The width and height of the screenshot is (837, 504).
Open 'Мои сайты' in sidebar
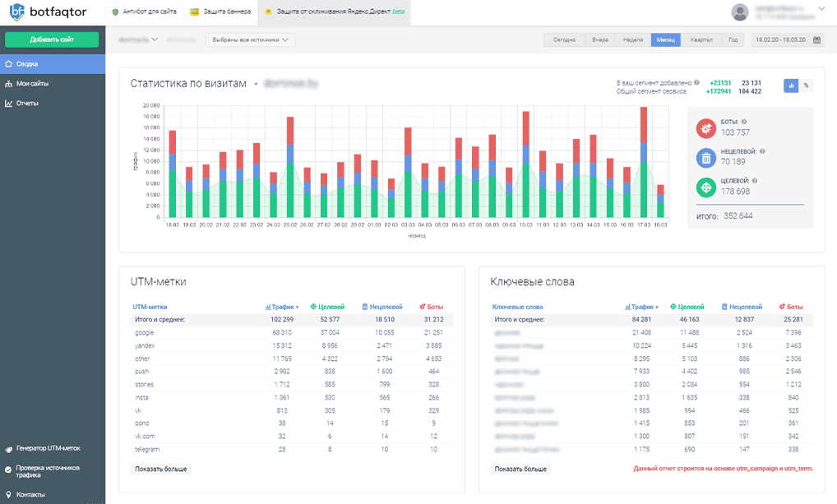pyautogui.click(x=32, y=83)
